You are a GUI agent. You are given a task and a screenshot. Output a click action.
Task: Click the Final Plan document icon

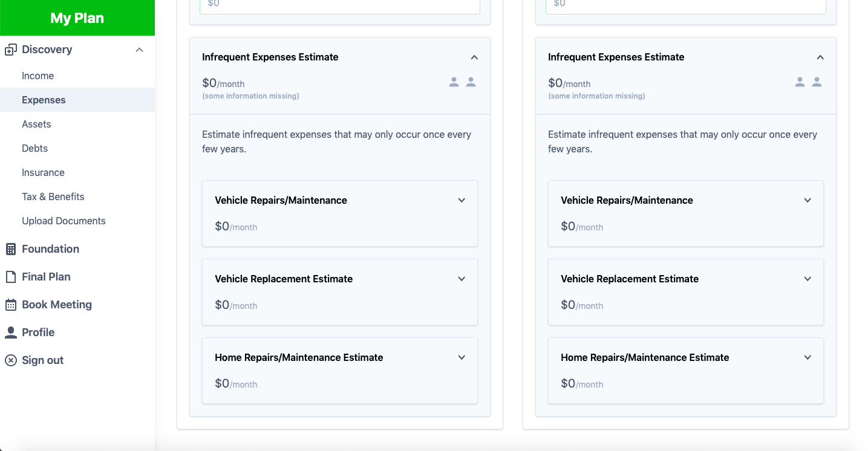10,276
